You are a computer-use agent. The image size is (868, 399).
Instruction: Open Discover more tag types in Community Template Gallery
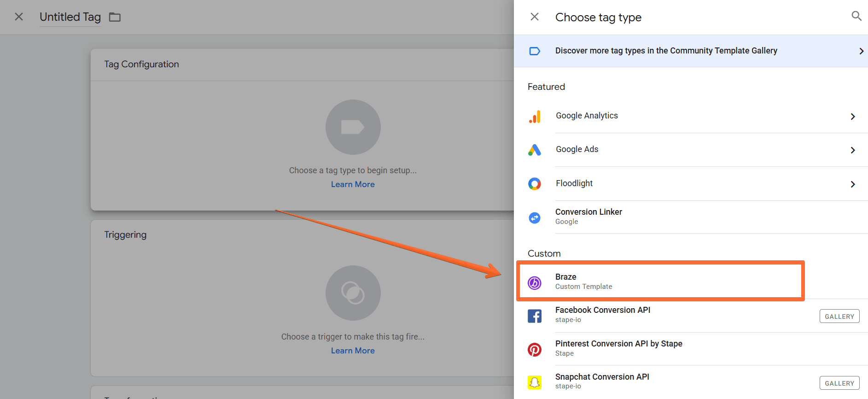pyautogui.click(x=691, y=51)
